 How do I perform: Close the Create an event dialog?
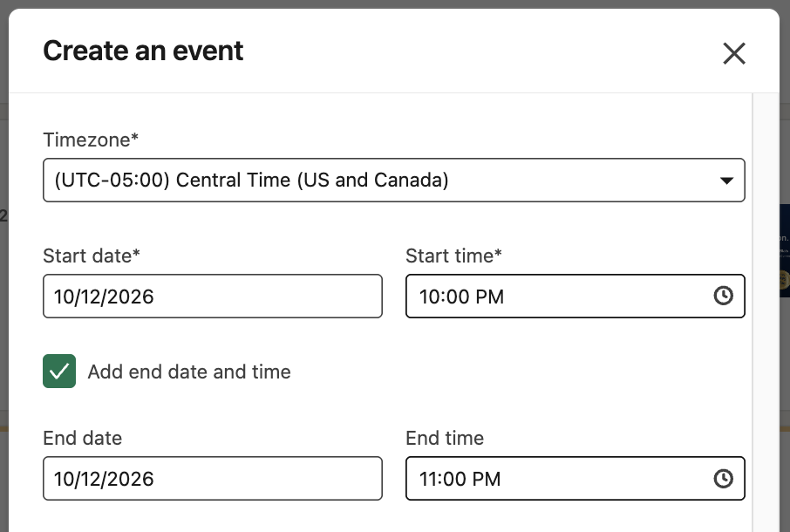(733, 53)
